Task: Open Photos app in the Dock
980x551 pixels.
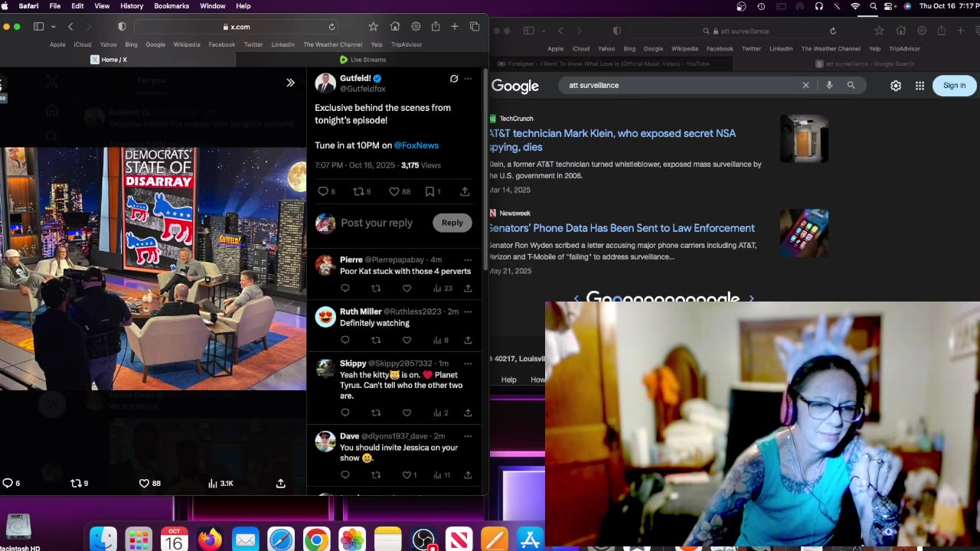Action: 352,540
